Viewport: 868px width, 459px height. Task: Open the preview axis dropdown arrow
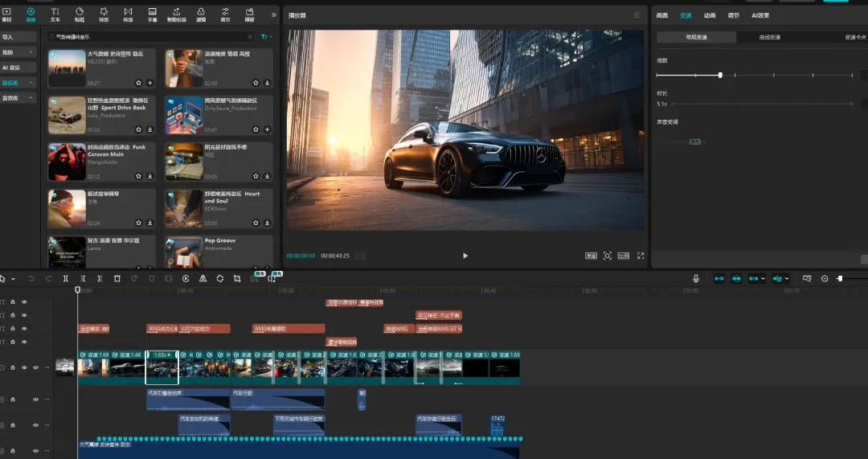[787, 279]
